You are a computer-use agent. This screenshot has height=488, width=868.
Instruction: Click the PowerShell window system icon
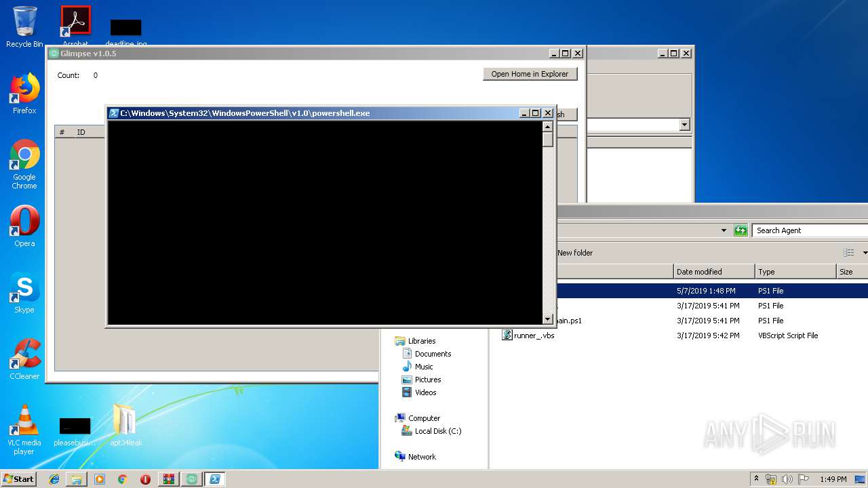tap(114, 113)
